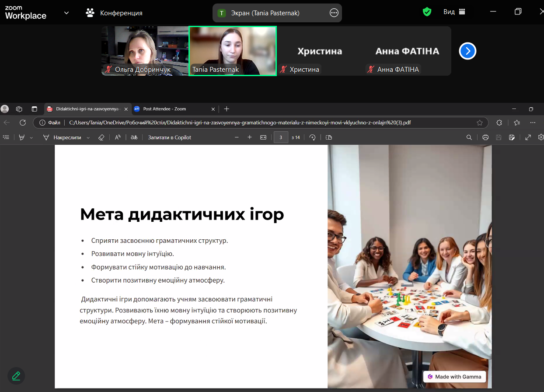Click the Made with Gamma badge

pyautogui.click(x=455, y=377)
